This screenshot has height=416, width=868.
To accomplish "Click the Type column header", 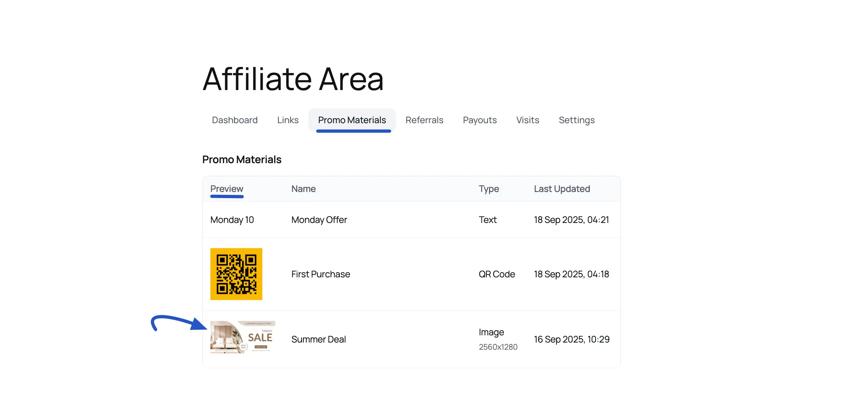I will (x=489, y=189).
